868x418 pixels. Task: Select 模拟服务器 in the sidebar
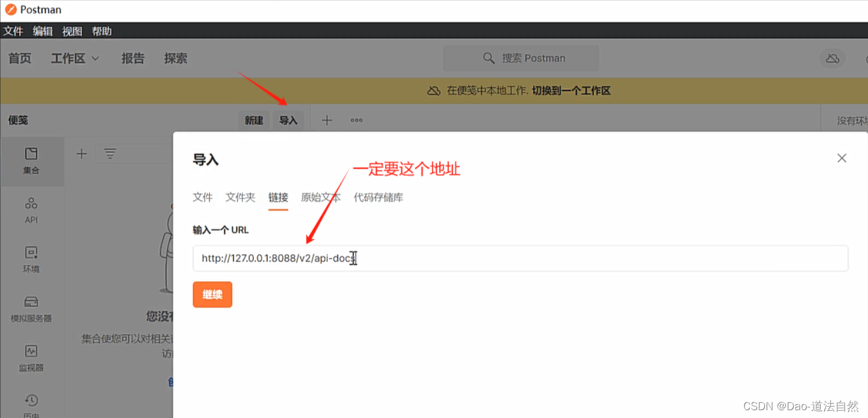[x=31, y=308]
